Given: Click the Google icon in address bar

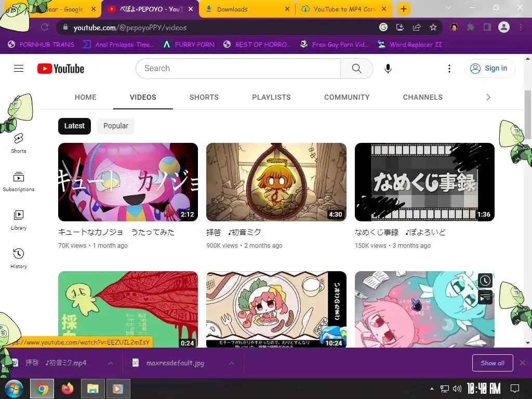Looking at the screenshot, I should tap(383, 27).
